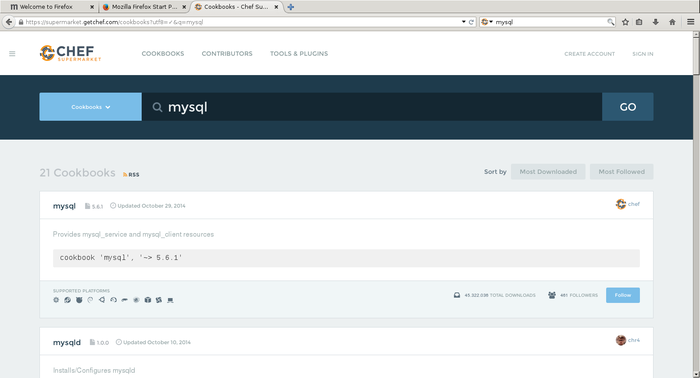Viewport: 700px width, 378px height.
Task: Click the Provides mysql_service description text
Action: [x=133, y=234]
